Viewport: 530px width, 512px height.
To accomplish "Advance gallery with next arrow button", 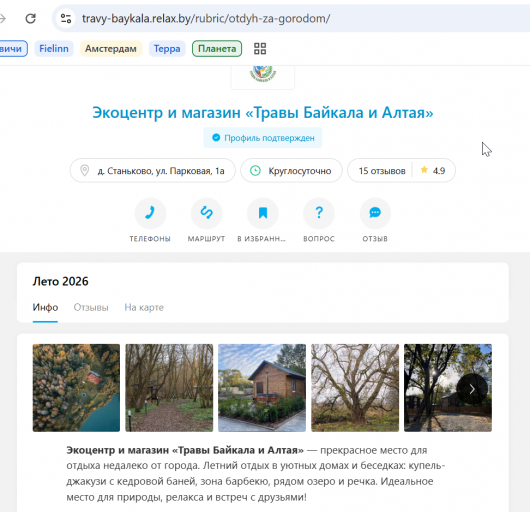I will (472, 389).
